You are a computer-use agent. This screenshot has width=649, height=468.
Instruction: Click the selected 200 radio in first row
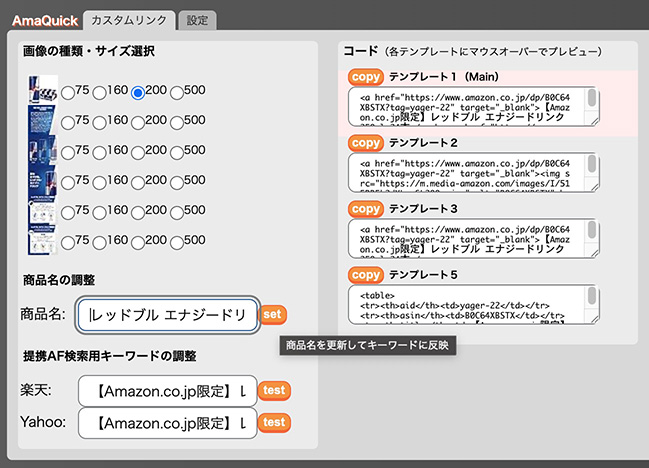[x=138, y=93]
